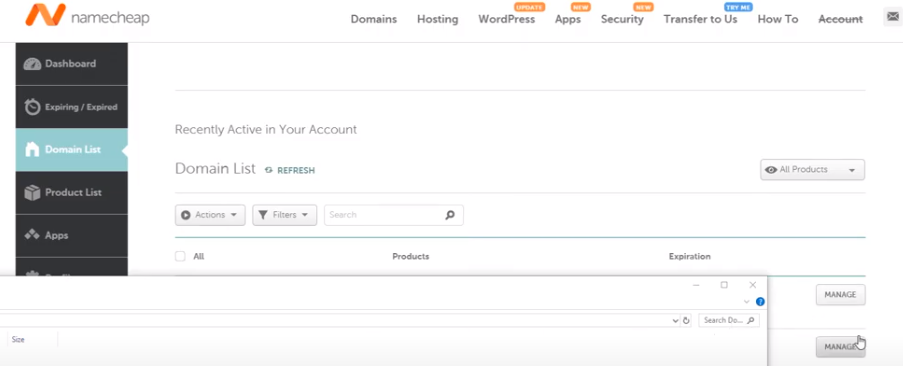
Task: Minimize the Explorer window
Action: pos(696,285)
